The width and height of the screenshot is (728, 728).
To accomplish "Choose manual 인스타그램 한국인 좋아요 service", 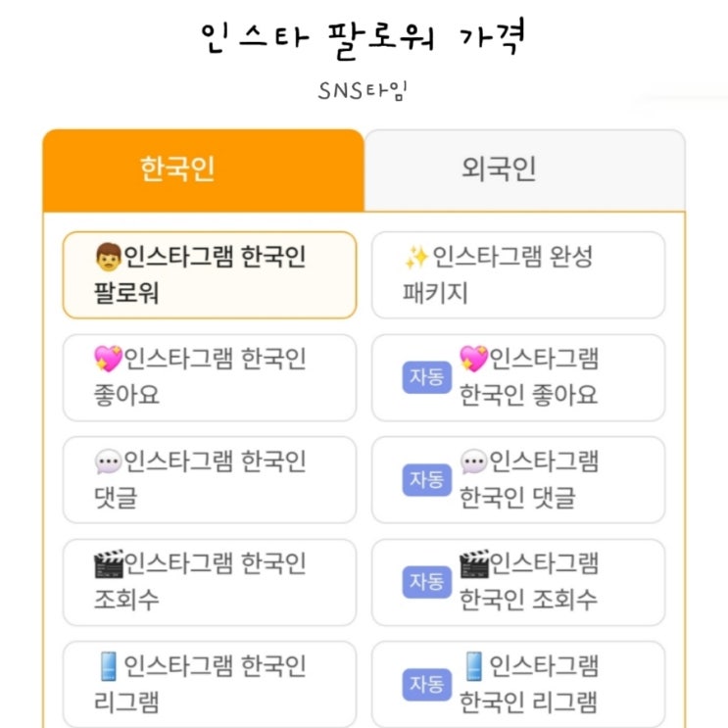I will [x=209, y=377].
